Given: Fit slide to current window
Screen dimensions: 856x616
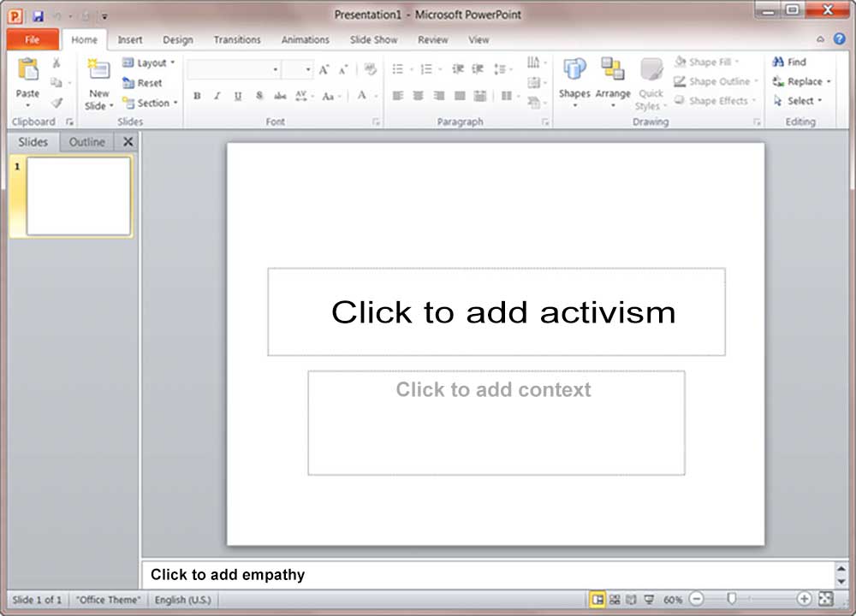Looking at the screenshot, I should coord(826,599).
